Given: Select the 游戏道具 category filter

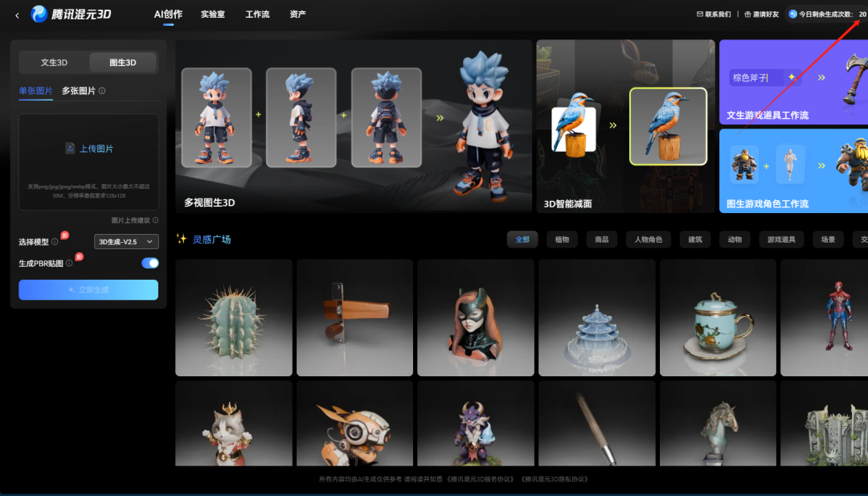Looking at the screenshot, I should click(780, 239).
